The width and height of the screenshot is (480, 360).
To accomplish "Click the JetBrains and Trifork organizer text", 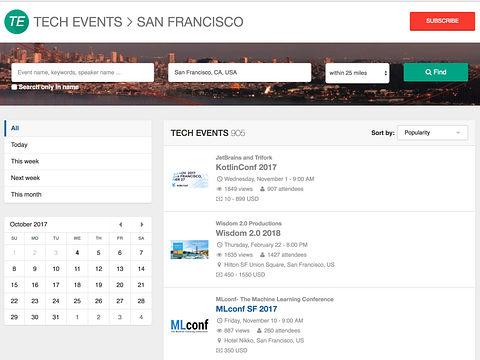I will point(244,158).
